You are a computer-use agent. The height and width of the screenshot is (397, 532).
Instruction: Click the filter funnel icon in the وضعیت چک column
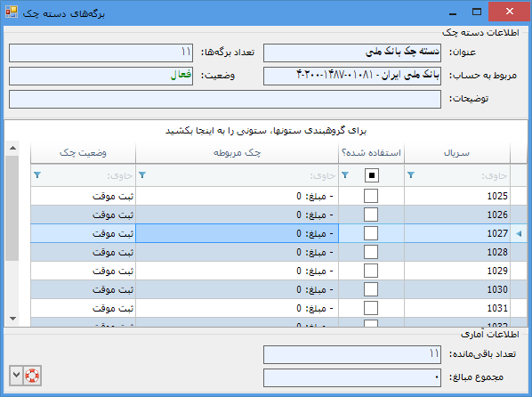pos(37,175)
